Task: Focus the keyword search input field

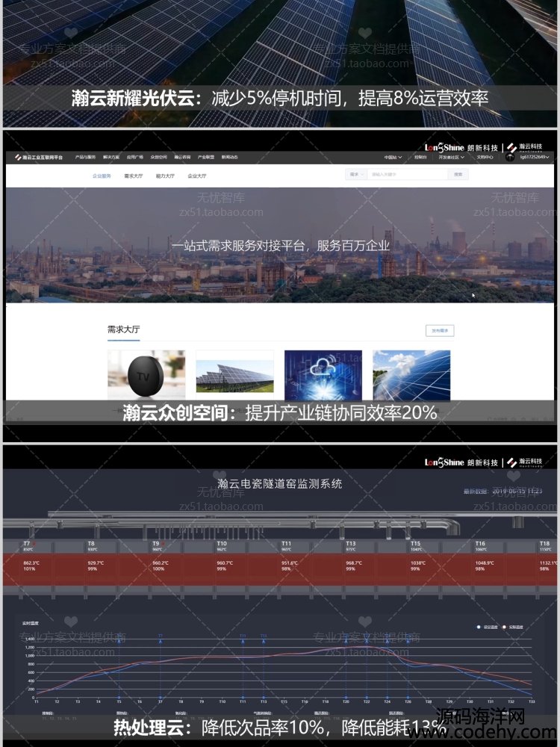Action: (x=408, y=175)
